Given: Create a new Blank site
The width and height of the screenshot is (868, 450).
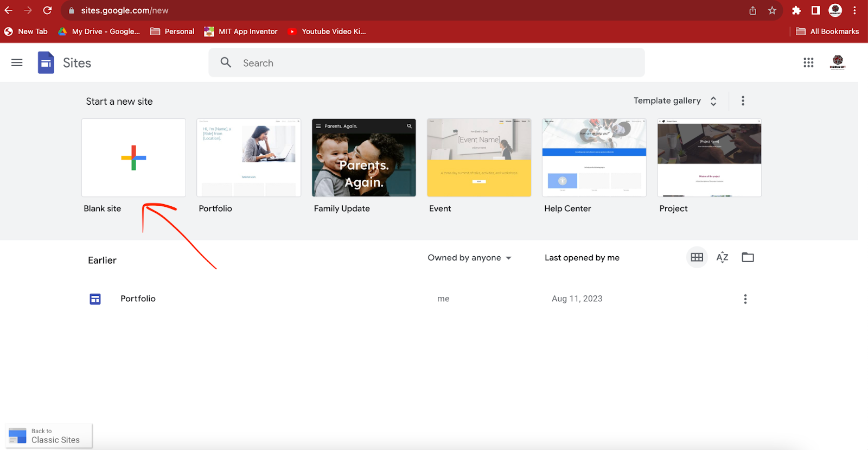Looking at the screenshot, I should pyautogui.click(x=133, y=158).
